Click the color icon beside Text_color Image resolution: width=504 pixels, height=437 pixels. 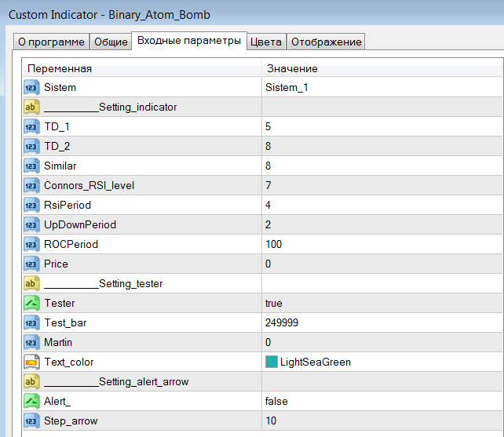pos(31,362)
